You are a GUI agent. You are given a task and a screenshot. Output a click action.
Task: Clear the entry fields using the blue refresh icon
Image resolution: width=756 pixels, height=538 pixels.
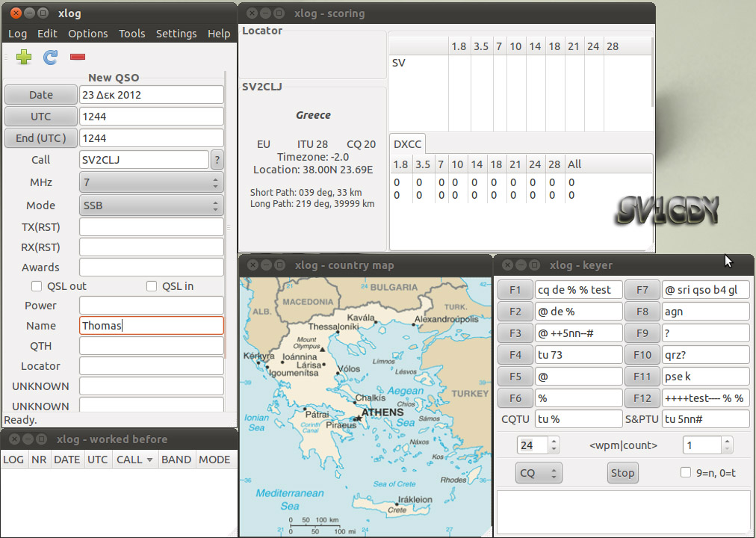click(x=49, y=57)
